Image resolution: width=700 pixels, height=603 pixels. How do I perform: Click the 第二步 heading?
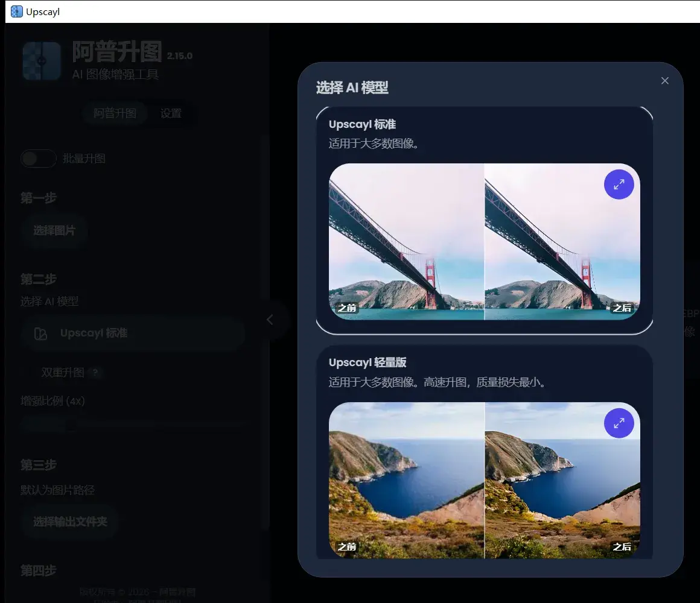tap(39, 279)
